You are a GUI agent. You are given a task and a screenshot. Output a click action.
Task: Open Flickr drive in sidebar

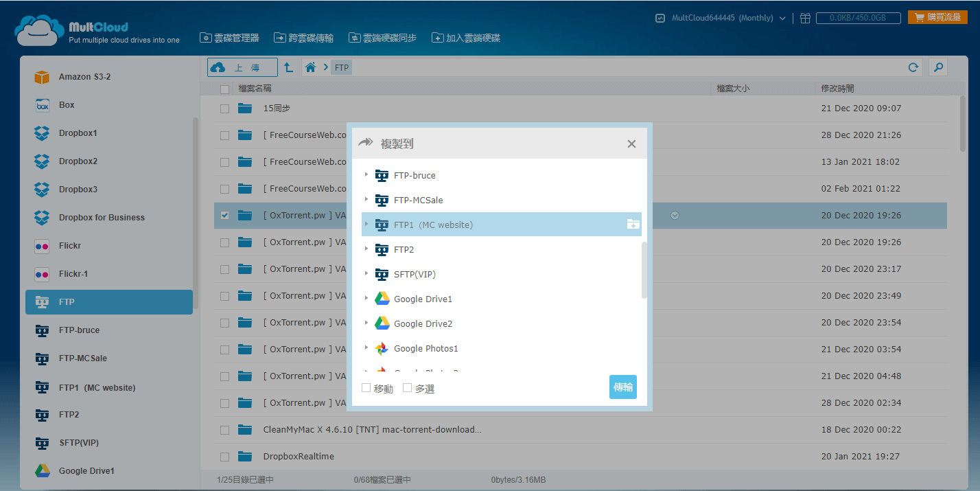(x=109, y=246)
